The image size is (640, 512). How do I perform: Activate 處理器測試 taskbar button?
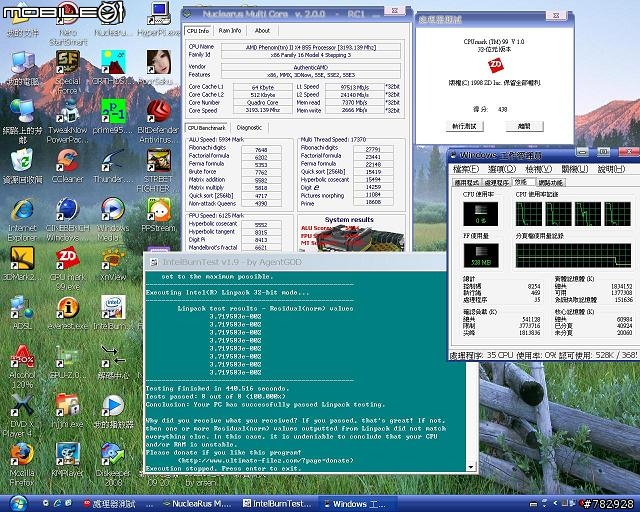tap(114, 504)
